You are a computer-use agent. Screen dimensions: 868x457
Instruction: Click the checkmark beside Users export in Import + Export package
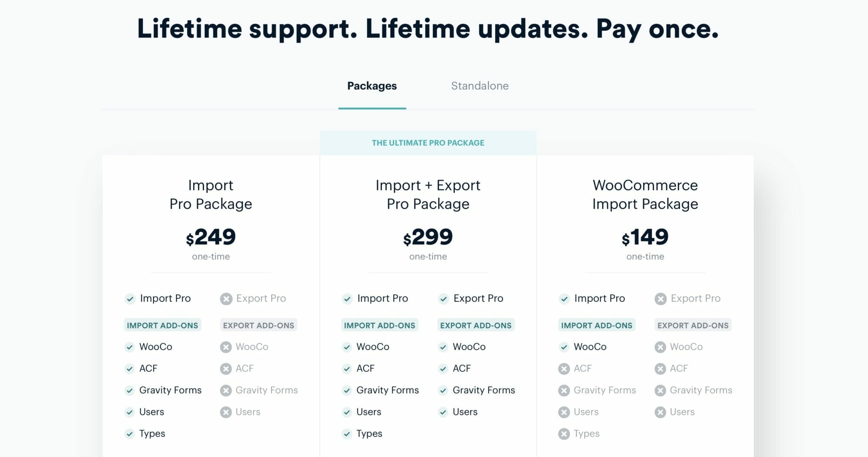click(x=443, y=412)
